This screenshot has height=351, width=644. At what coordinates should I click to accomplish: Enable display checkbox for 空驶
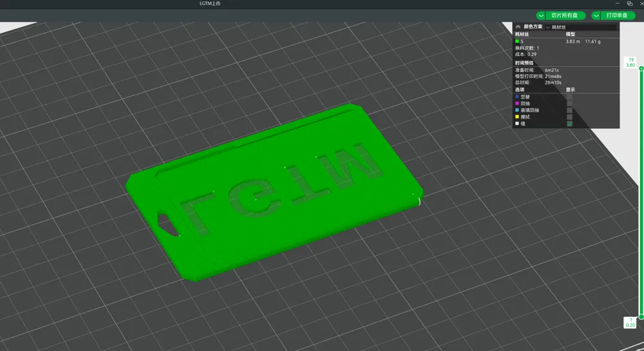569,97
